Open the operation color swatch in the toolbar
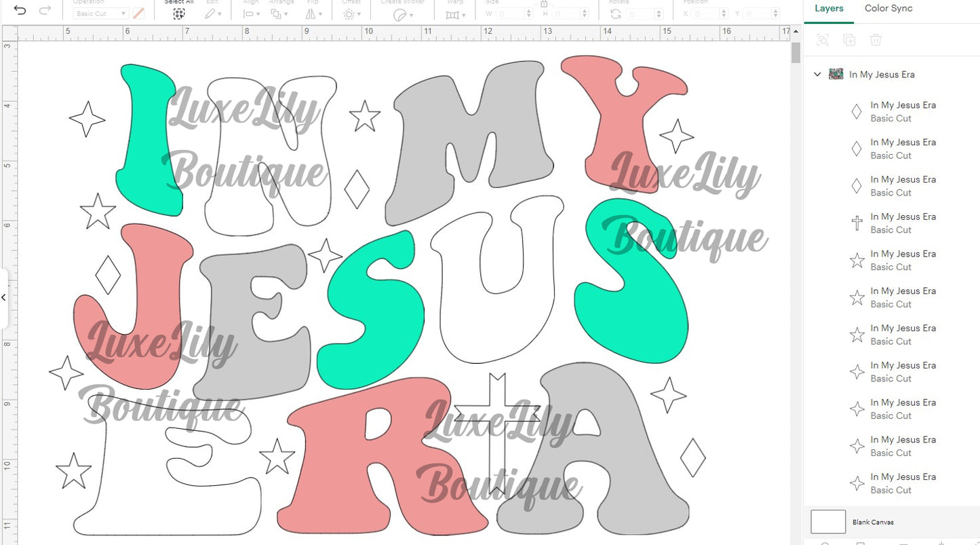The height and width of the screenshot is (545, 980). (x=138, y=14)
